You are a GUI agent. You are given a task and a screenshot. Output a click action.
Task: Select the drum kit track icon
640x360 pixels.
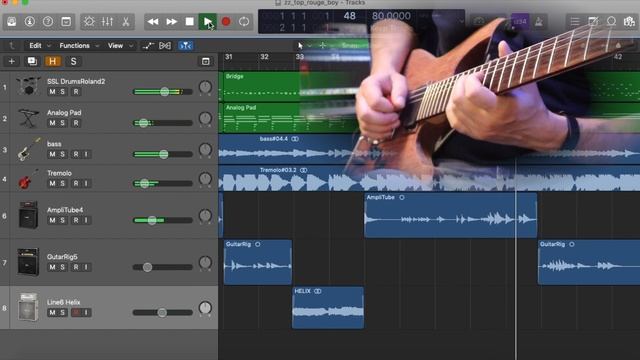coord(28,86)
